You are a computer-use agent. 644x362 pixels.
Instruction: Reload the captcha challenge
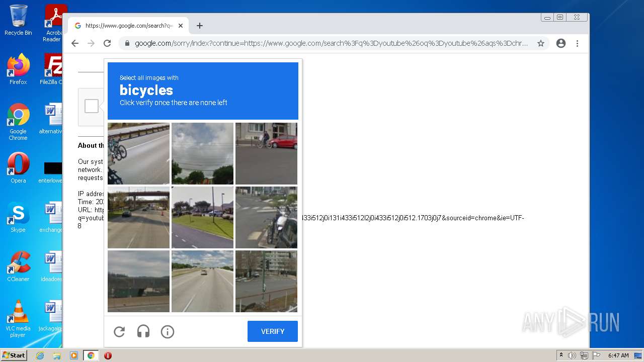[119, 332]
